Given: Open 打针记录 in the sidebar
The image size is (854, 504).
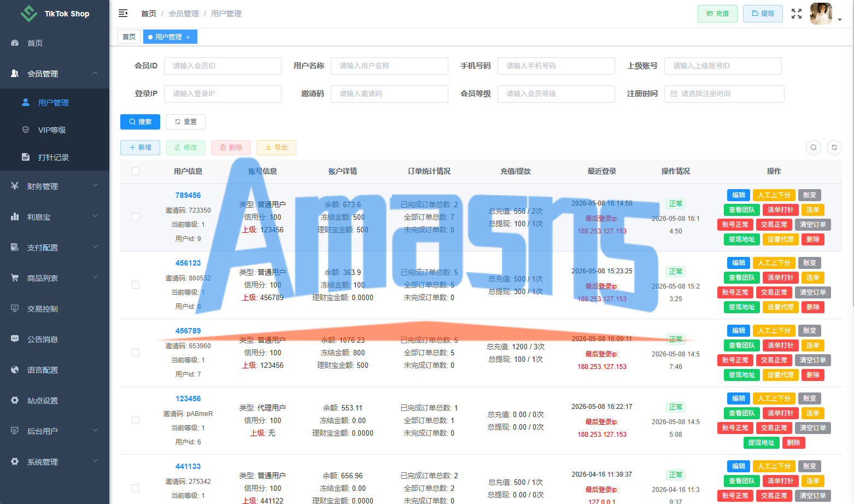Looking at the screenshot, I should (55, 157).
